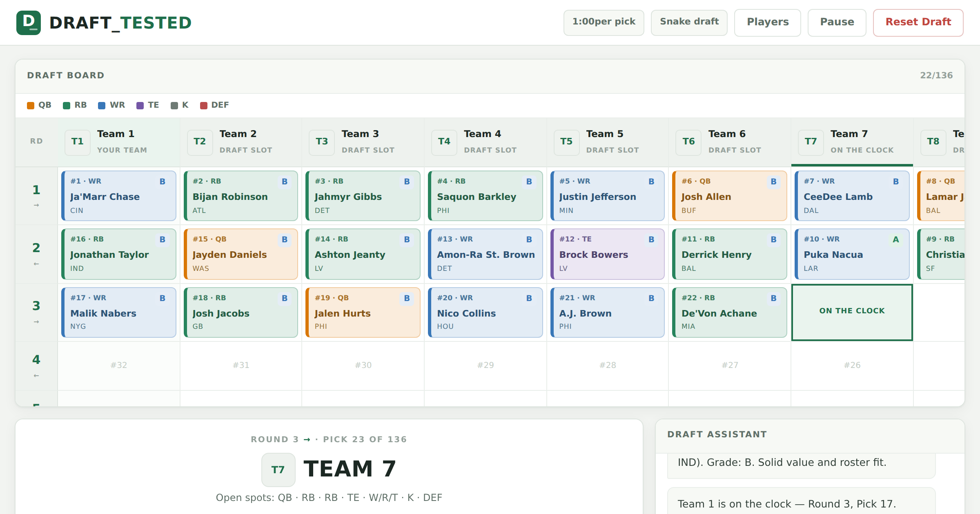Click the 22/136 pick counter
Image resolution: width=980 pixels, height=514 pixels.
tap(936, 75)
